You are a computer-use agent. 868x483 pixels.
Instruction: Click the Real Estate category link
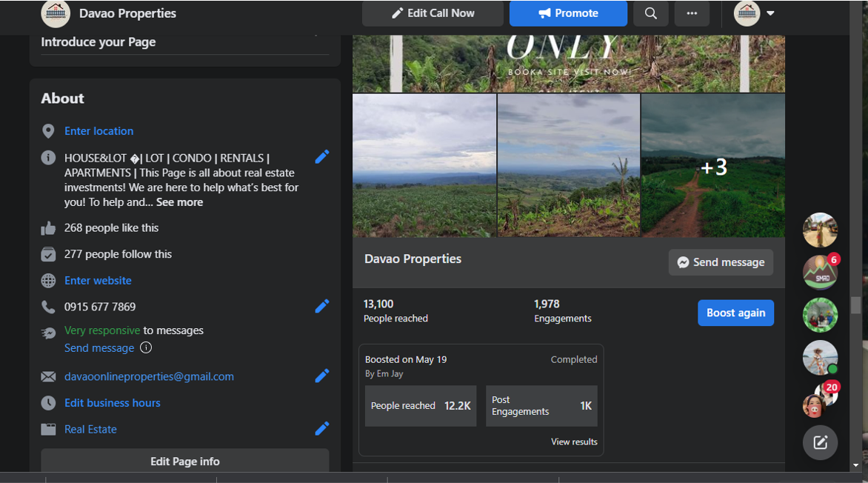[x=90, y=429]
